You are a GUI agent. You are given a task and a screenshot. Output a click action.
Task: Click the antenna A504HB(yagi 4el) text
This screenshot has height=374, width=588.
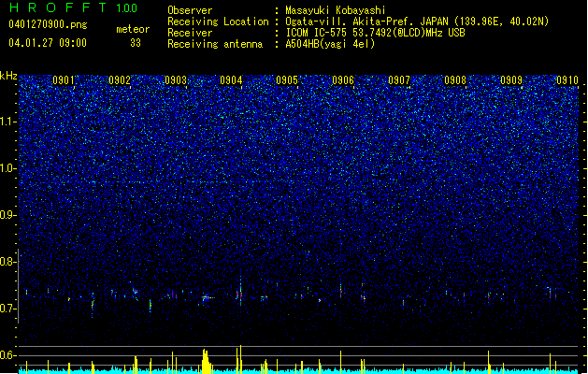[x=330, y=44]
